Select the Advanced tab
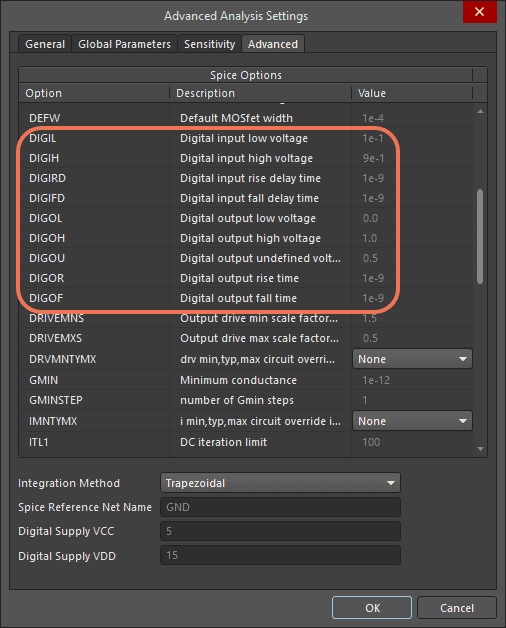The height and width of the screenshot is (628, 506). point(273,44)
